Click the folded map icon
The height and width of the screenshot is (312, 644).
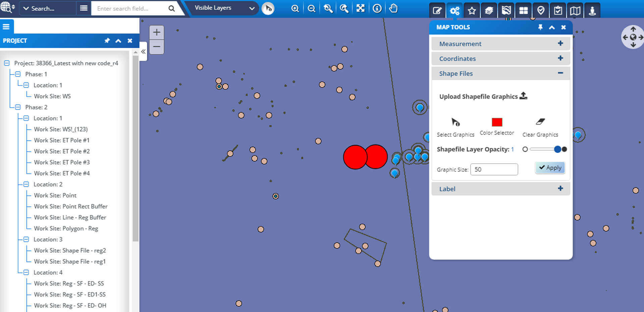click(575, 10)
